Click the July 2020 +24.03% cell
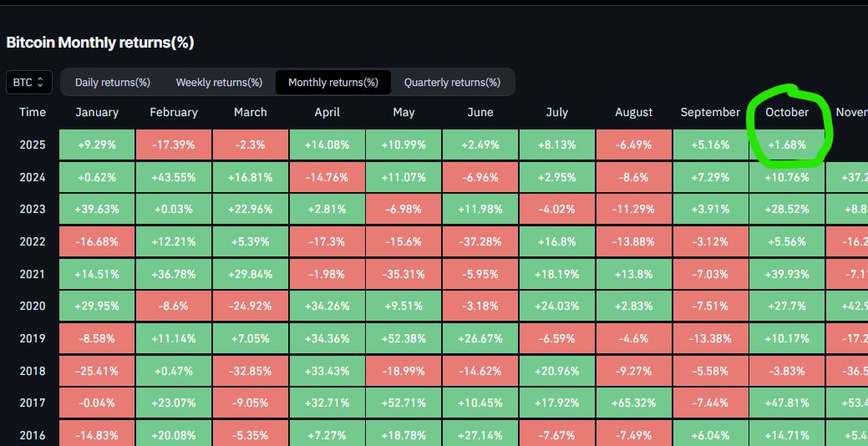 tap(556, 306)
